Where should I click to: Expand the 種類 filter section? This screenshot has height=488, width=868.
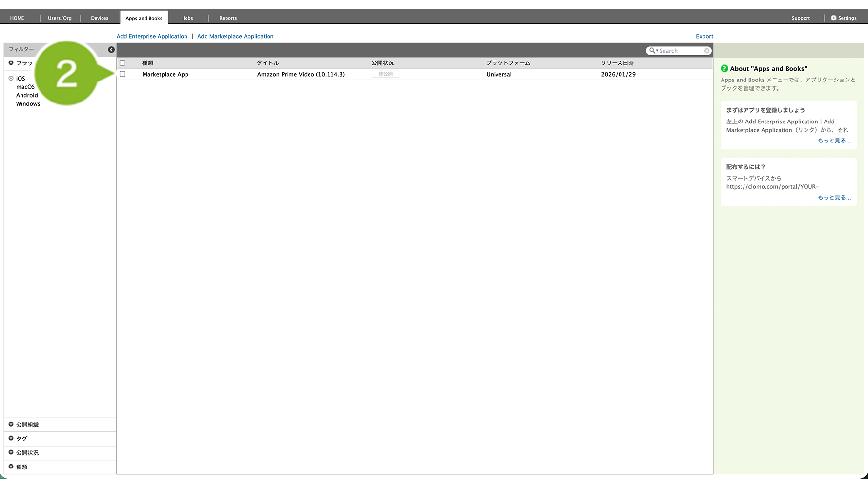(11, 467)
